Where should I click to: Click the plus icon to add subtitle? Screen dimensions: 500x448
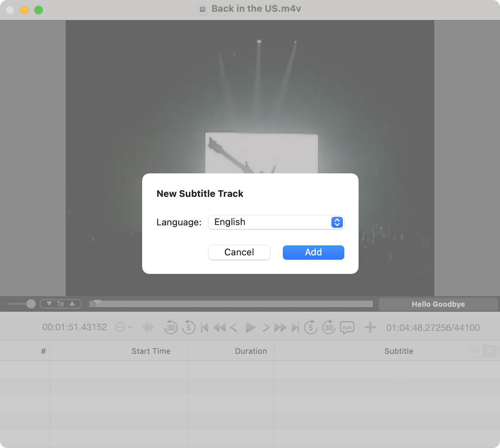pos(370,328)
